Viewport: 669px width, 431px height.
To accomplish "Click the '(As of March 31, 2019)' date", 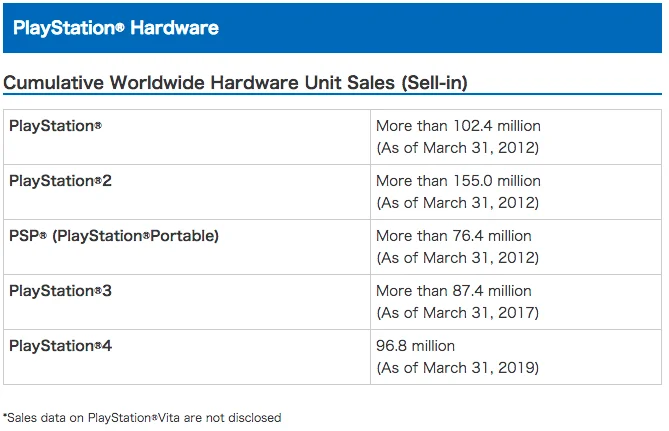I will (457, 368).
